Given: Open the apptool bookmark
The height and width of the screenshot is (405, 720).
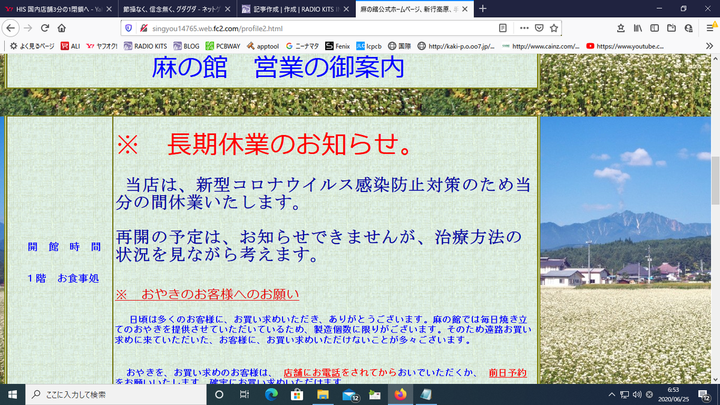Looking at the screenshot, I should (x=263, y=46).
